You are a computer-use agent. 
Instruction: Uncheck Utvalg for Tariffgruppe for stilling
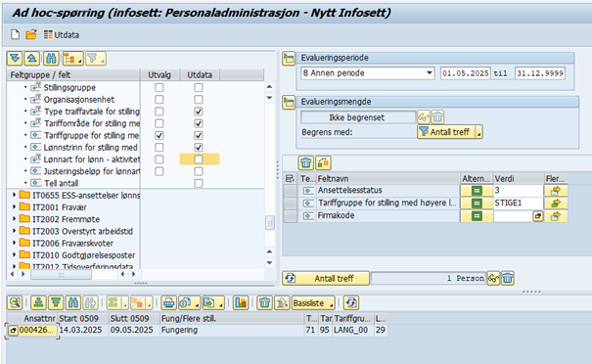pos(159,136)
